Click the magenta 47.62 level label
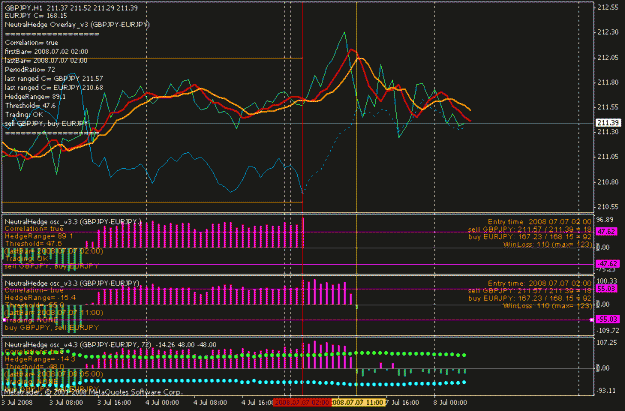The width and height of the screenshot is (625, 411). click(607, 232)
